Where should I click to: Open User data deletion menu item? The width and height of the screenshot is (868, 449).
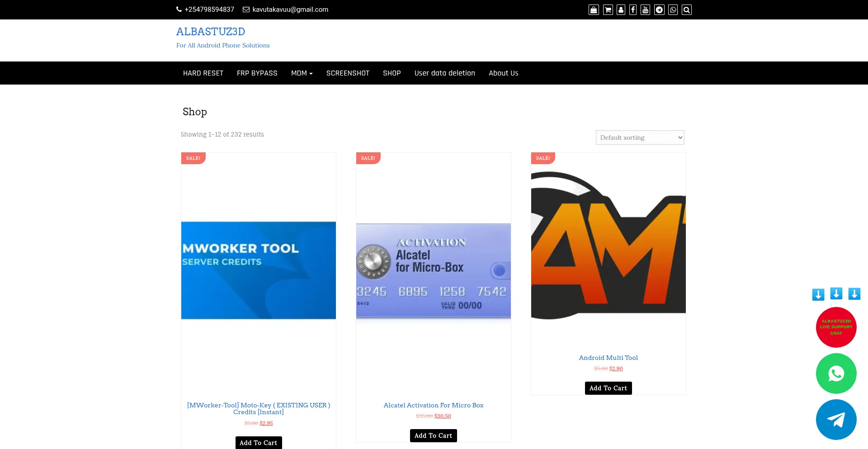tap(445, 73)
